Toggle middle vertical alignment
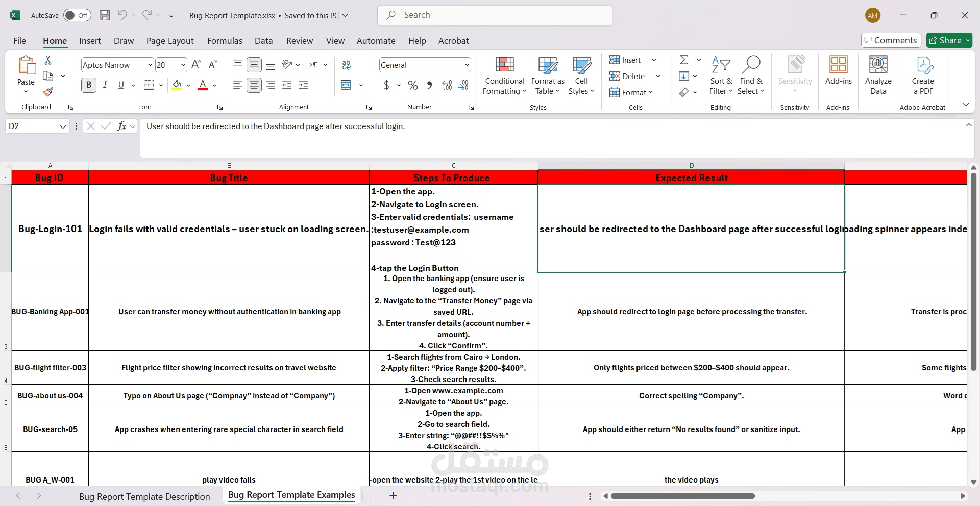980x506 pixels. point(254,64)
